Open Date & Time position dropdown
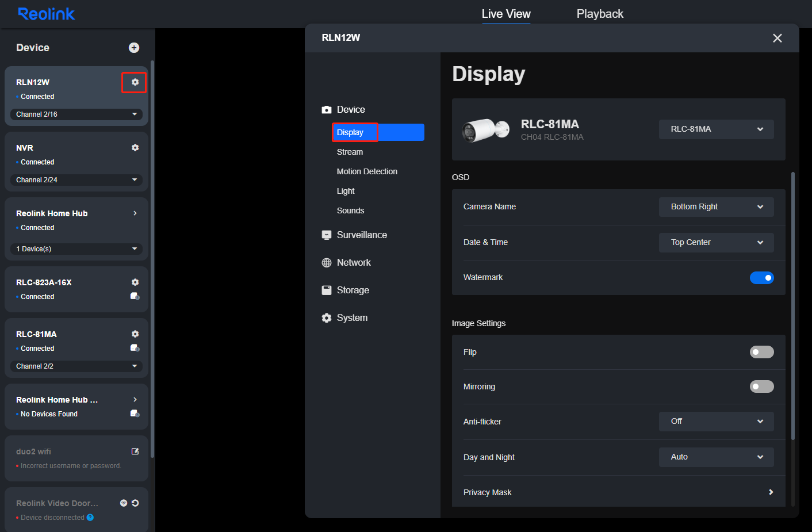This screenshot has width=812, height=532. 717,243
